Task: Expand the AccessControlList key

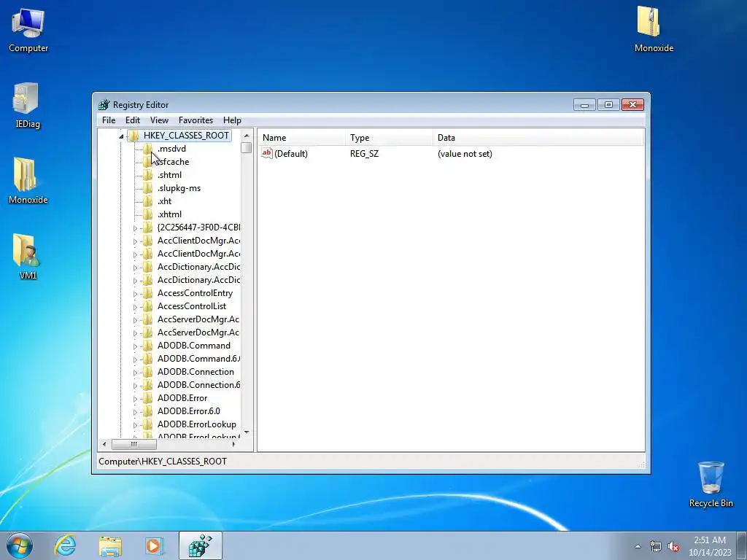Action: tap(135, 307)
